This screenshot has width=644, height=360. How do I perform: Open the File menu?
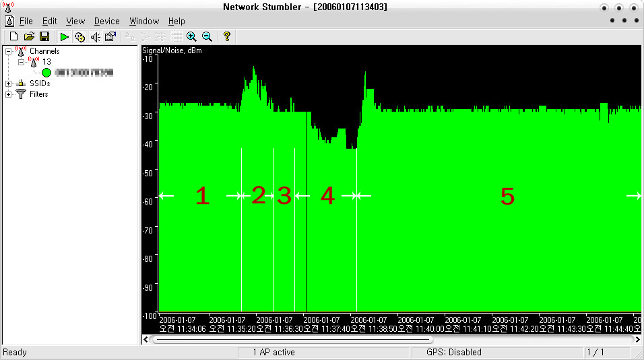26,21
